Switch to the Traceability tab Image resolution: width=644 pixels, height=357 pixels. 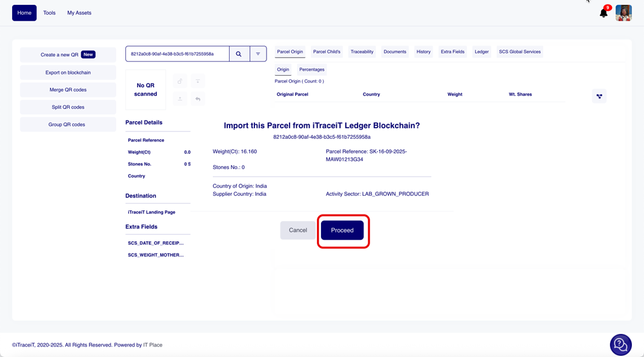click(x=362, y=52)
